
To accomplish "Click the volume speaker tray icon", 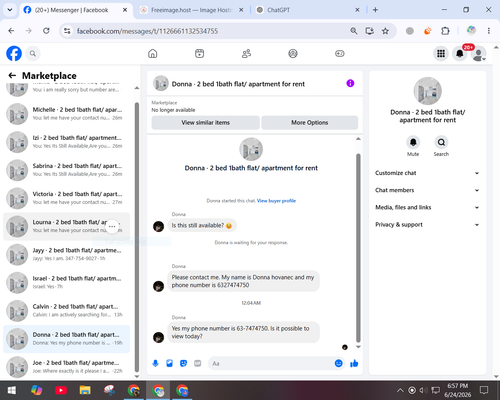I will click(423, 390).
